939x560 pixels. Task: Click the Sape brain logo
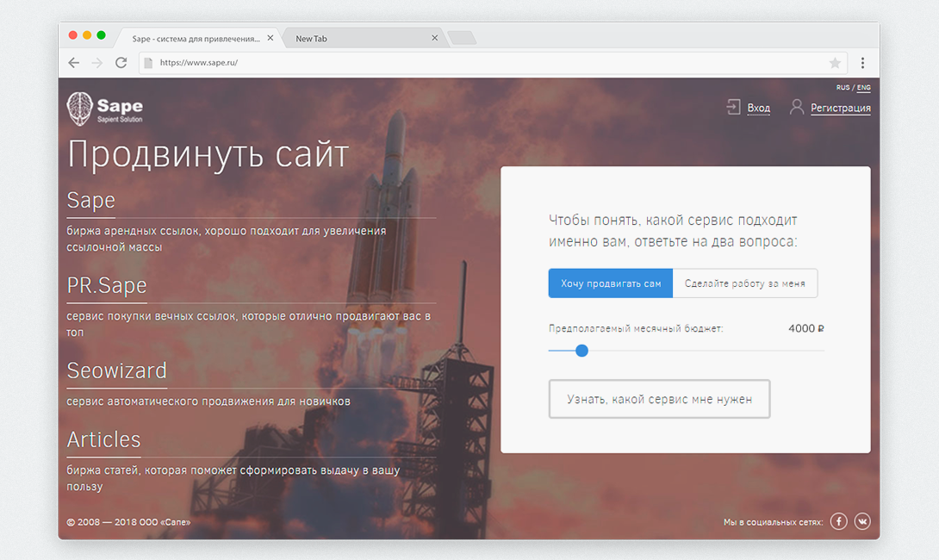click(79, 109)
